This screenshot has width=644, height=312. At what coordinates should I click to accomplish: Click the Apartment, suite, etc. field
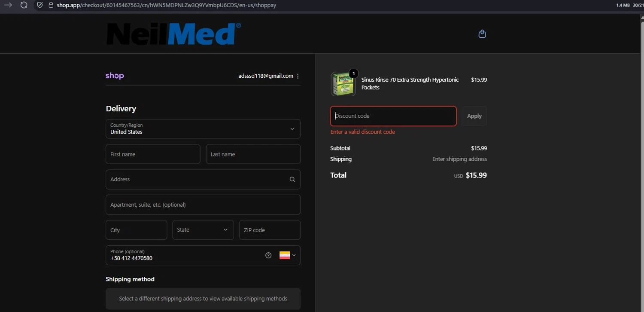203,205
